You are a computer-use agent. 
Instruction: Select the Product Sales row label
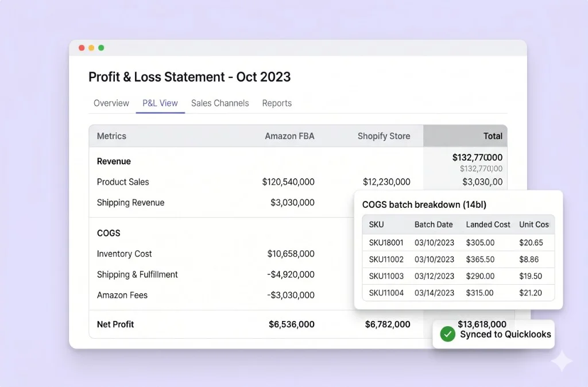point(123,182)
